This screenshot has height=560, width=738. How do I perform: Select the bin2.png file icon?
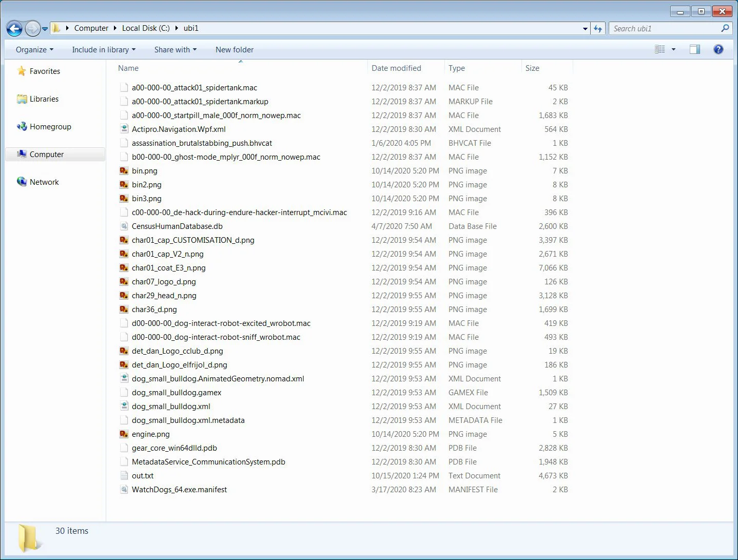point(124,185)
